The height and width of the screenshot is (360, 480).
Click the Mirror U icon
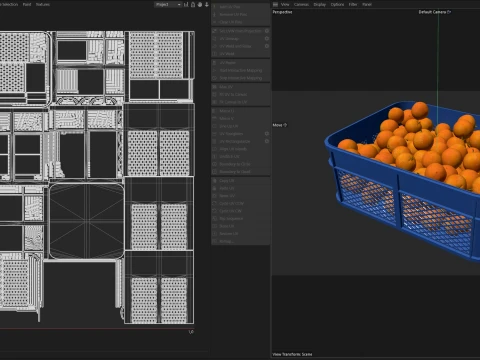pos(215,111)
